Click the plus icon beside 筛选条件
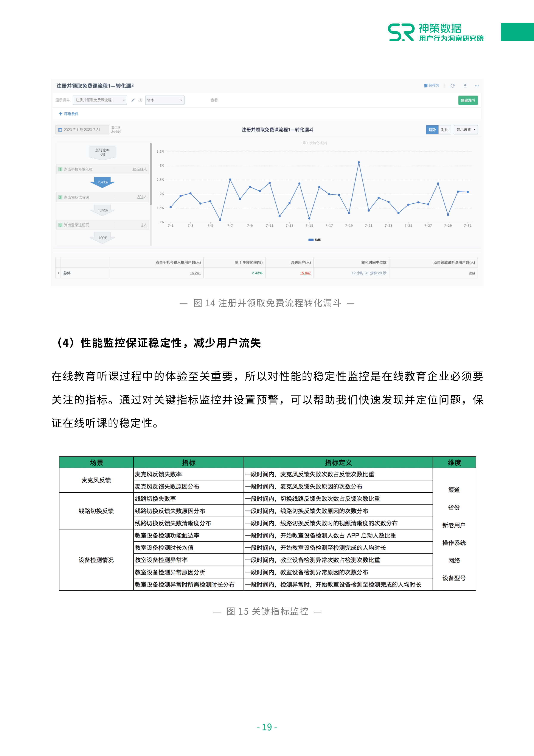This screenshot has height=756, width=534. coord(60,113)
